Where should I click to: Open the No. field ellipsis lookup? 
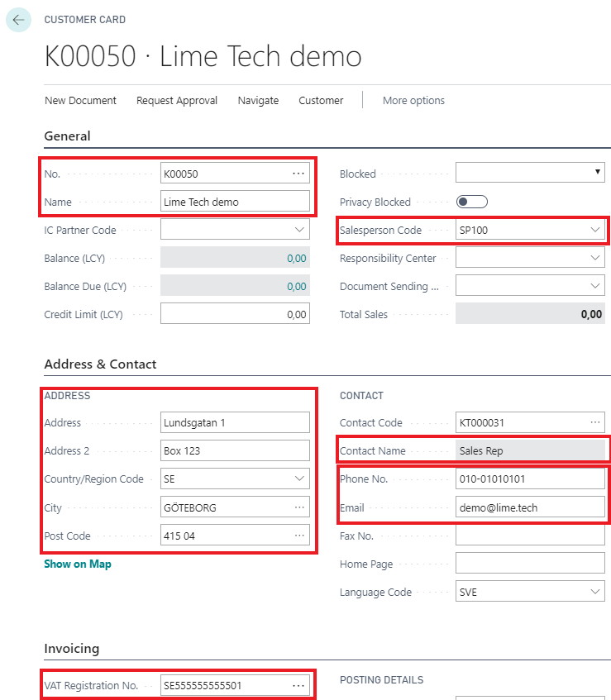[298, 174]
